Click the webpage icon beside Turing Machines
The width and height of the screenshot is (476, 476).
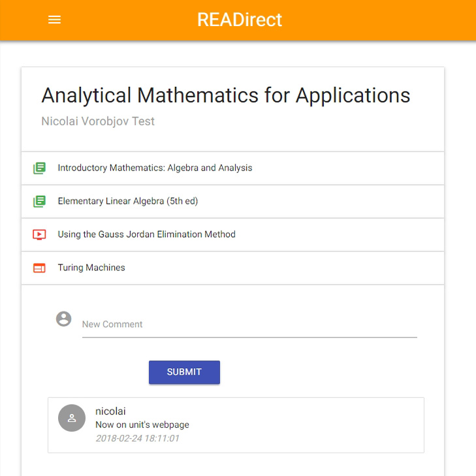39,268
